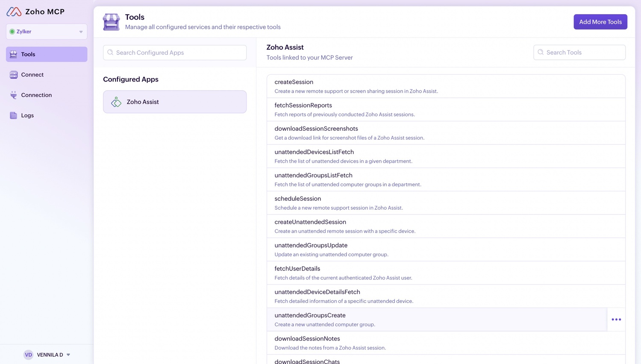The width and height of the screenshot is (641, 364).
Task: Click the Zoho MCP logo icon
Action: point(14,12)
